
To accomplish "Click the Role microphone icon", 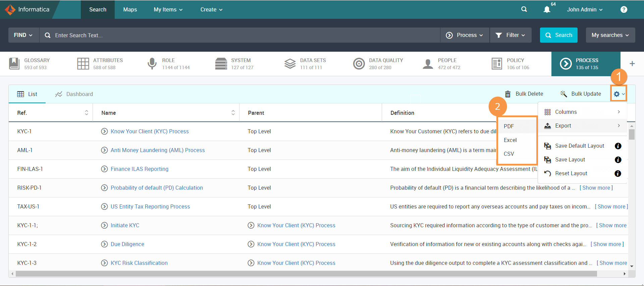I will 152,63.
